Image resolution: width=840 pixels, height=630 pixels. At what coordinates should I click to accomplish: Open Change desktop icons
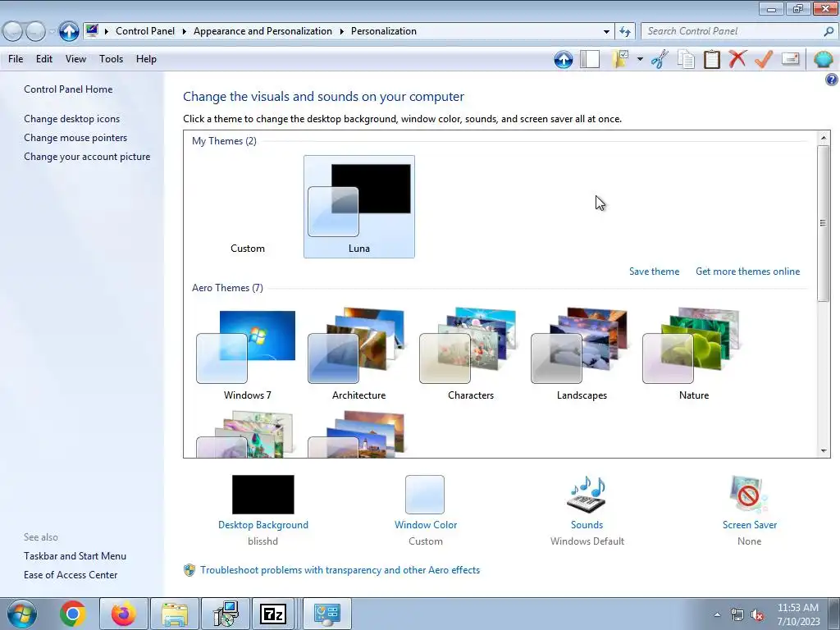pyautogui.click(x=72, y=119)
